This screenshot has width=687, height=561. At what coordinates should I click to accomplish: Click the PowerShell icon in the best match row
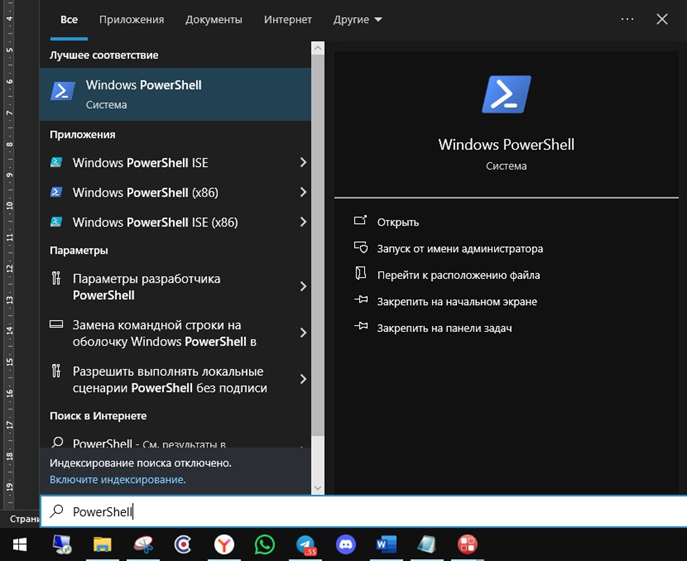(x=63, y=91)
